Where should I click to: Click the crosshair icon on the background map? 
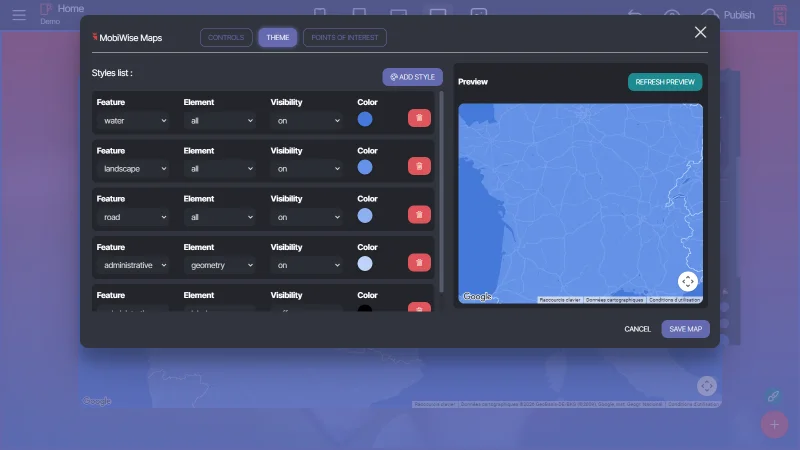[707, 386]
